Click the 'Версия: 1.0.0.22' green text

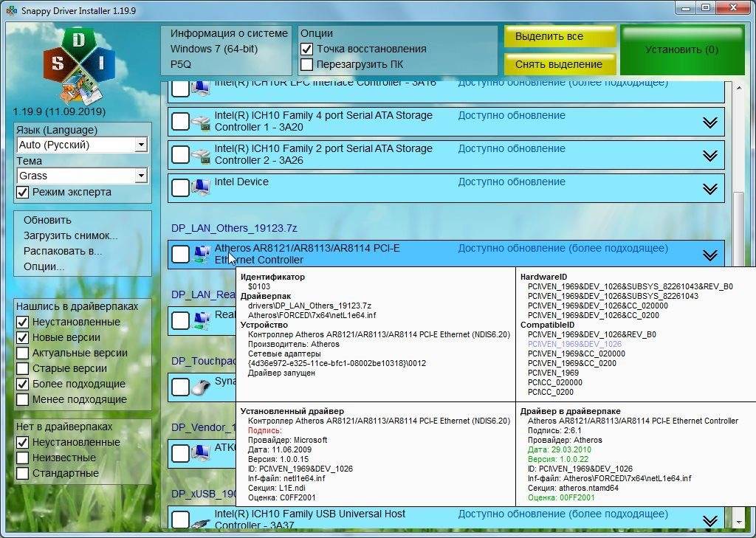coord(558,459)
